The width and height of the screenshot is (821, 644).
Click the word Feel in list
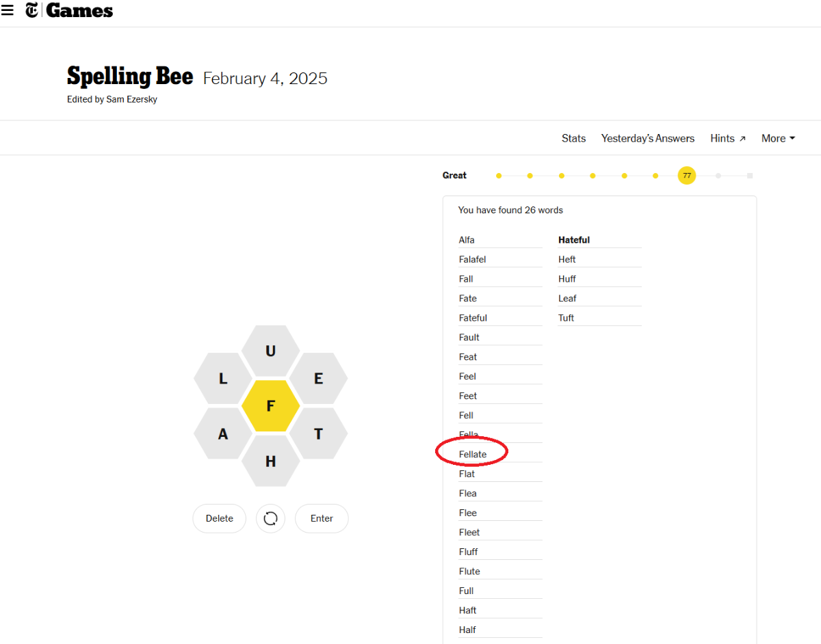click(x=467, y=377)
